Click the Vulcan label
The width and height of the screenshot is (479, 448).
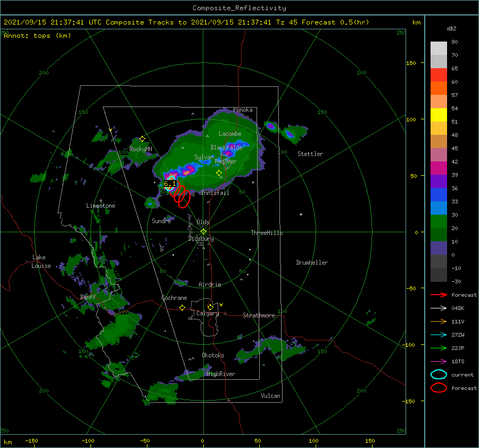[270, 396]
